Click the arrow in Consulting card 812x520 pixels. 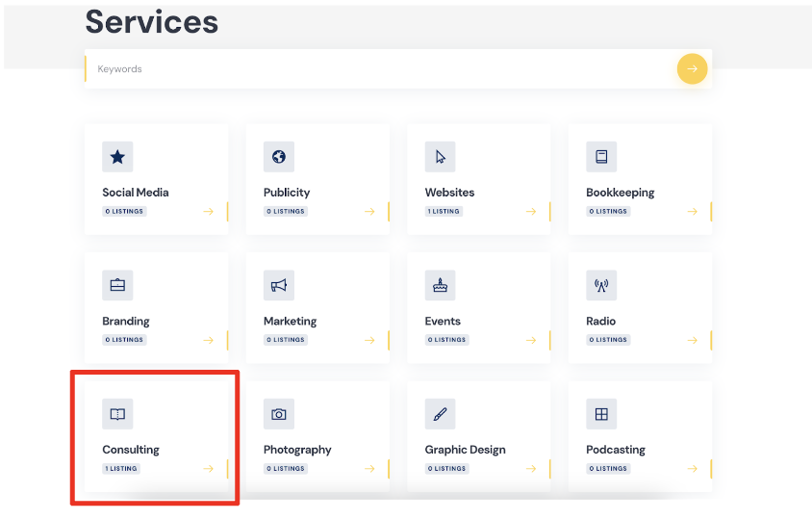tap(208, 469)
